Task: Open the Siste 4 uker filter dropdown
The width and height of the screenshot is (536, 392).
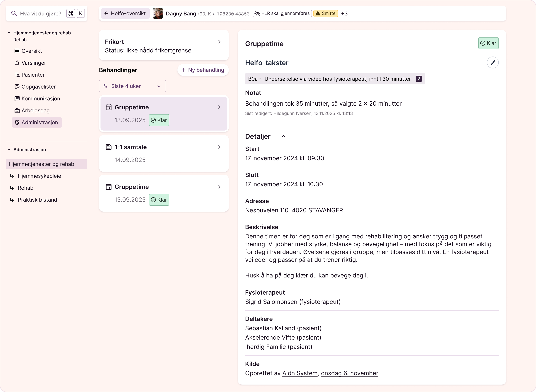Action: 132,86
